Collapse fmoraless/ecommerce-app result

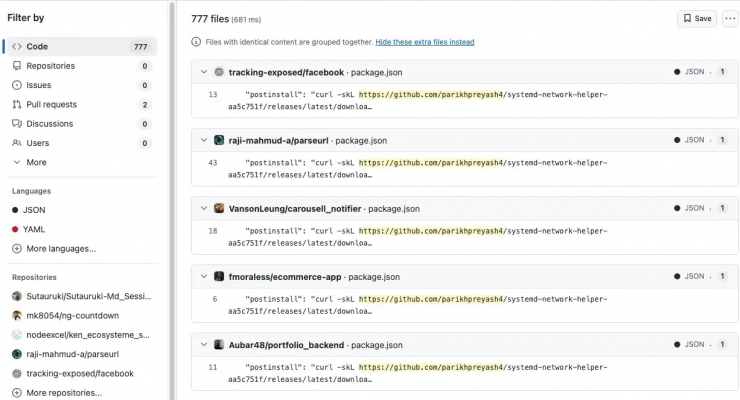click(204, 276)
